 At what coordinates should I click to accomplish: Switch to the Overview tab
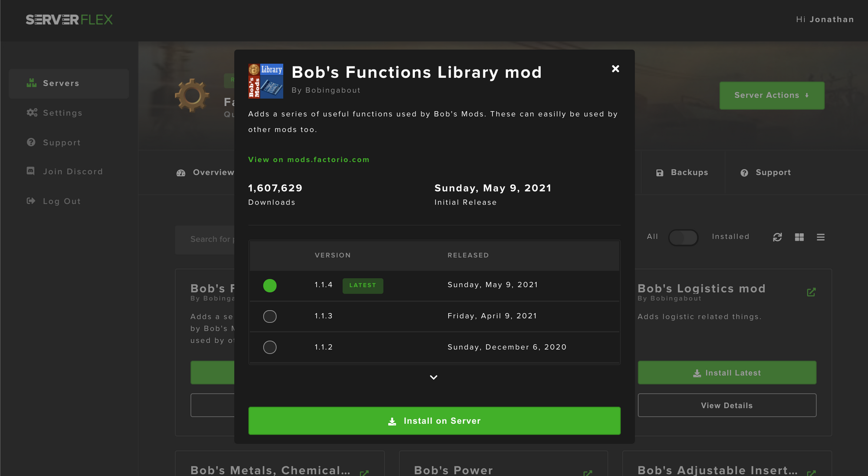coord(205,172)
